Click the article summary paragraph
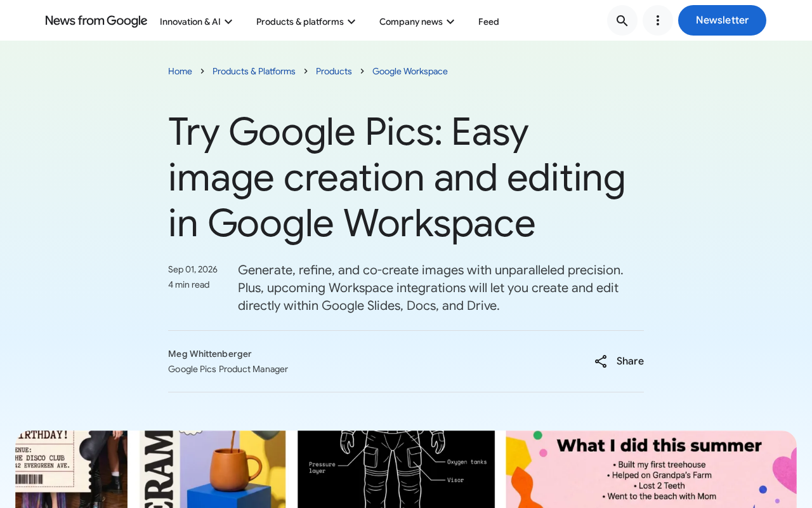The height and width of the screenshot is (508, 812). click(431, 288)
